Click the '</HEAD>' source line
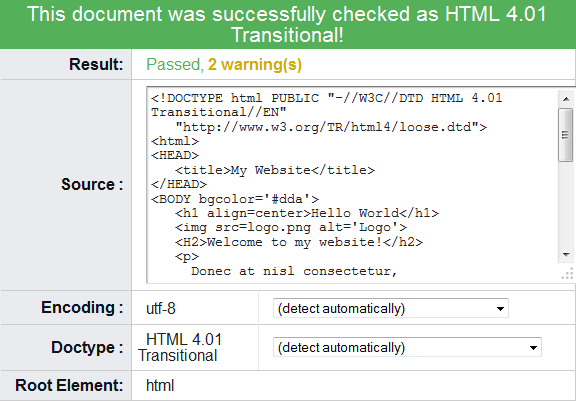 (179, 184)
